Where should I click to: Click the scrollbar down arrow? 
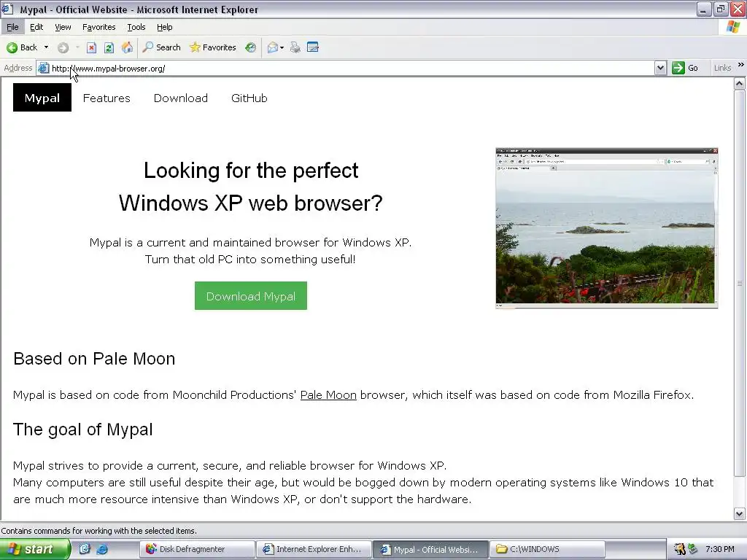coord(740,513)
